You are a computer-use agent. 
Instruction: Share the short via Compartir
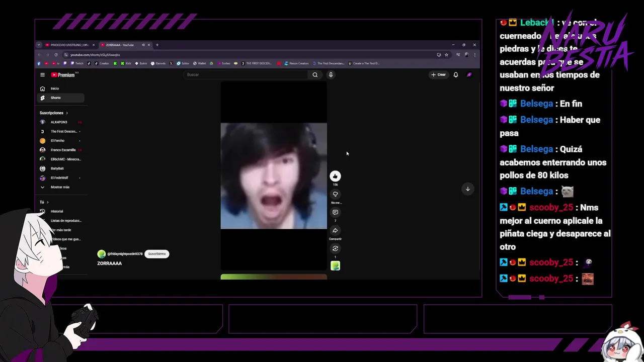pyautogui.click(x=335, y=230)
